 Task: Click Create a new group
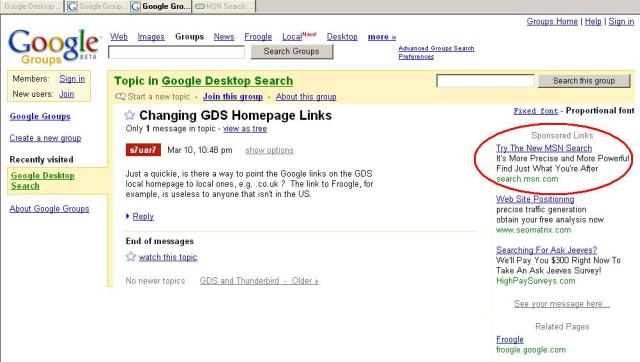point(45,138)
